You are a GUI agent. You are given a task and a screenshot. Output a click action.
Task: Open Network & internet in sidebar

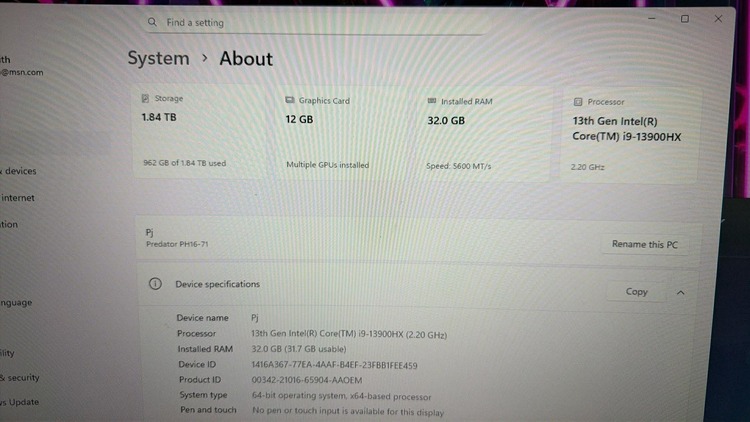(x=18, y=198)
